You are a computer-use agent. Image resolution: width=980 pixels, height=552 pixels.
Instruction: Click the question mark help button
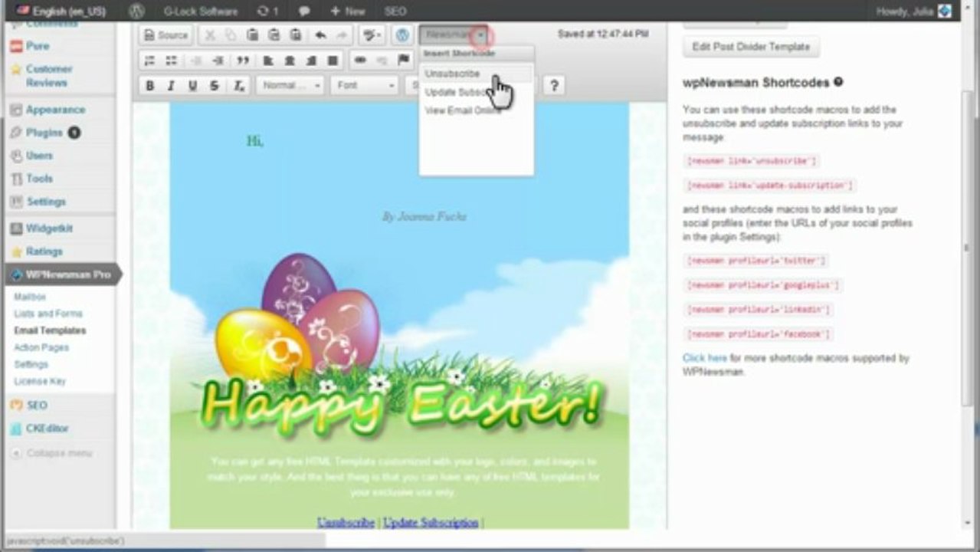tap(554, 86)
